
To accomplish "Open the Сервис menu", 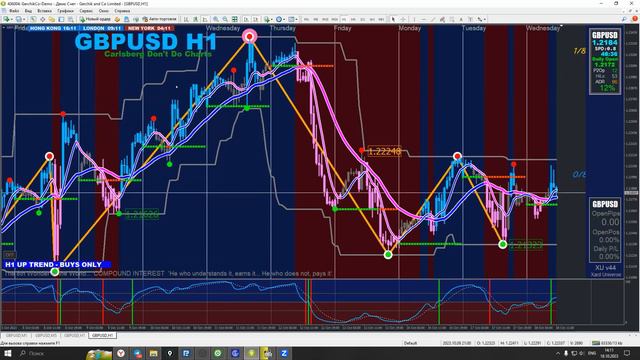I will pyautogui.click(x=86, y=11).
